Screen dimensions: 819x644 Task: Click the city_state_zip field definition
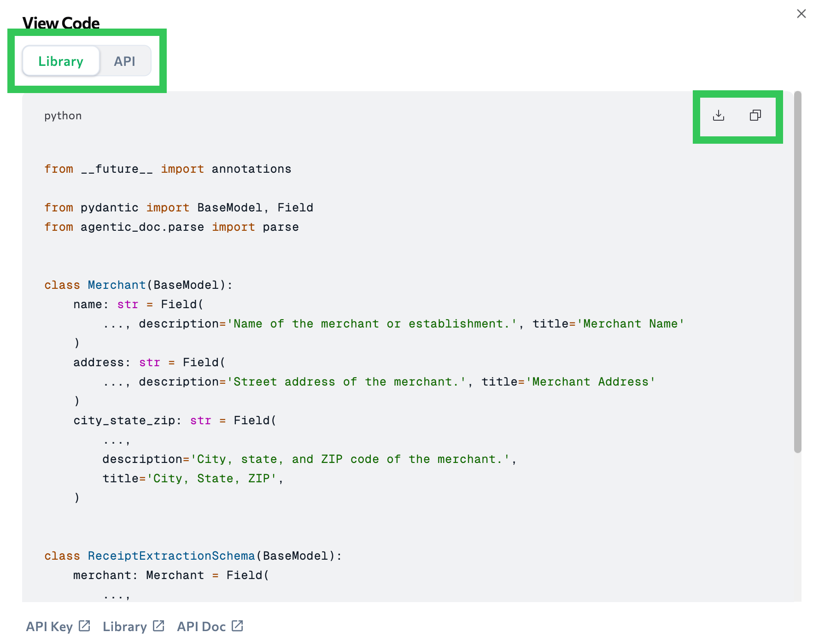pyautogui.click(x=126, y=420)
